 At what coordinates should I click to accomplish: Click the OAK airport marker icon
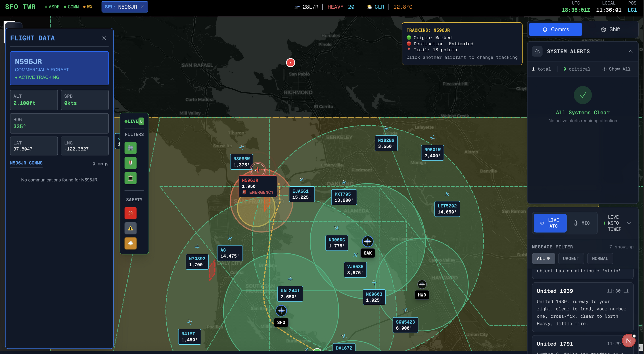(368, 241)
